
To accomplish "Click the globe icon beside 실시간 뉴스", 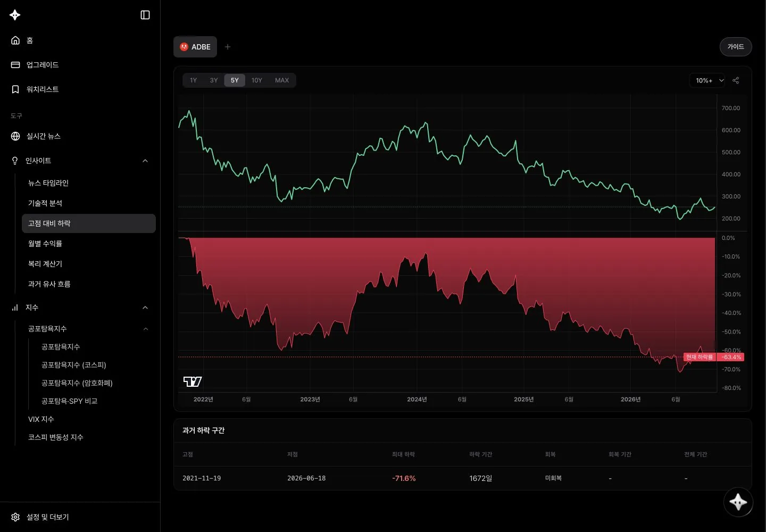I will [x=15, y=136].
